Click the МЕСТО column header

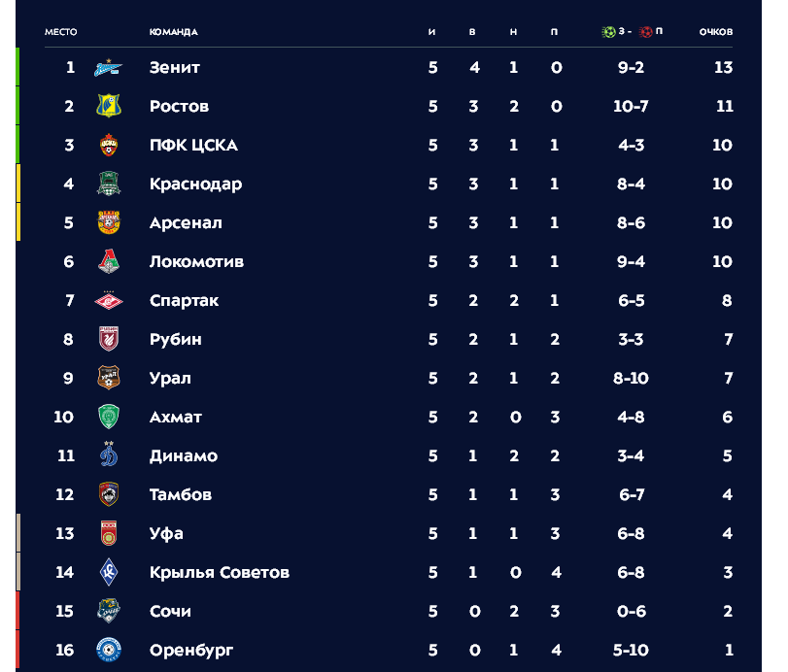[x=61, y=32]
